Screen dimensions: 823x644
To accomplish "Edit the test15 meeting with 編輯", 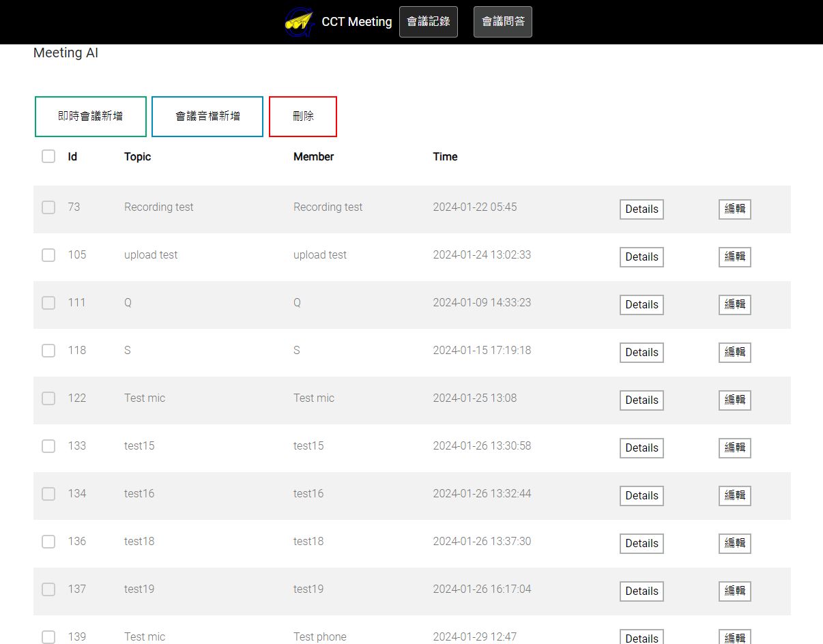I will [x=734, y=448].
